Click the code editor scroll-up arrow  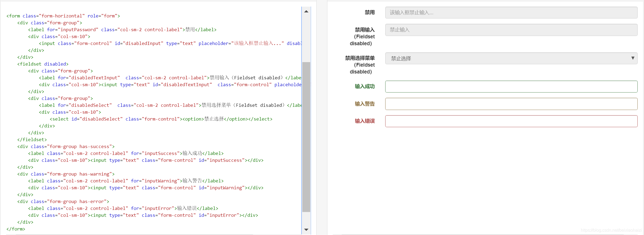click(306, 11)
